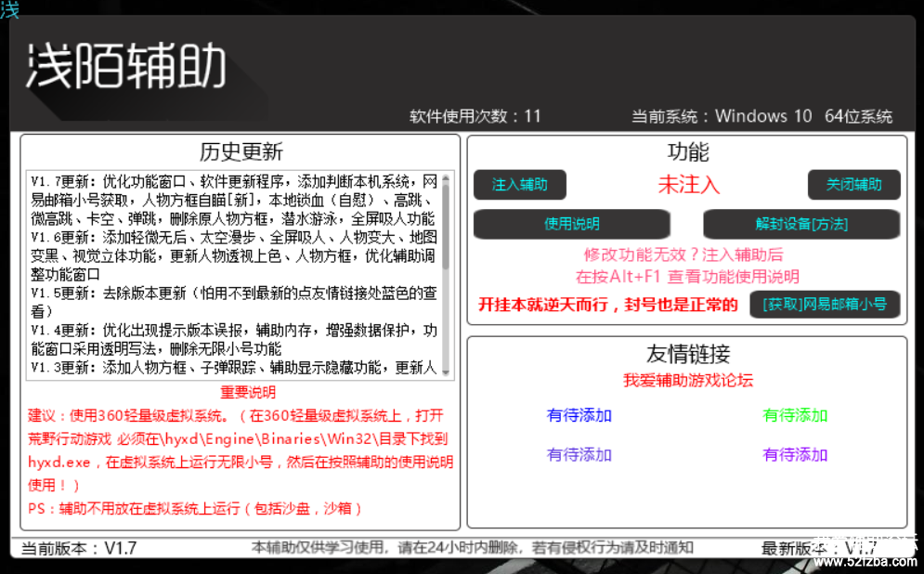Click the V1.6更新 changelog entry

[x=234, y=255]
